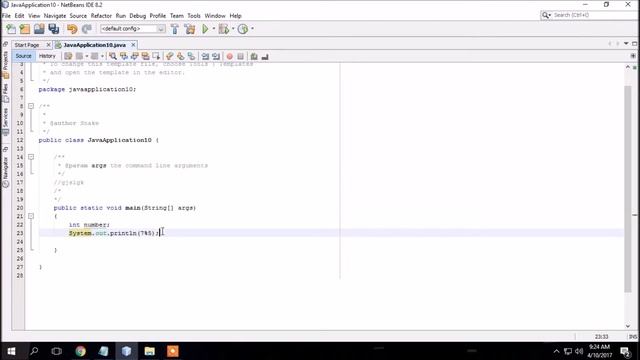Open the Run menu
Image resolution: width=640 pixels, height=360 pixels.
click(120, 16)
